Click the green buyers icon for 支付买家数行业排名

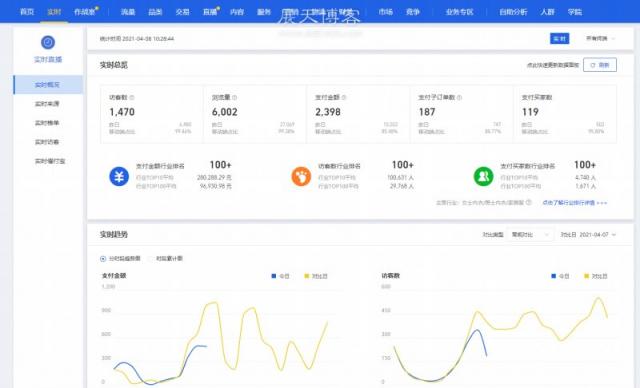[x=484, y=176]
